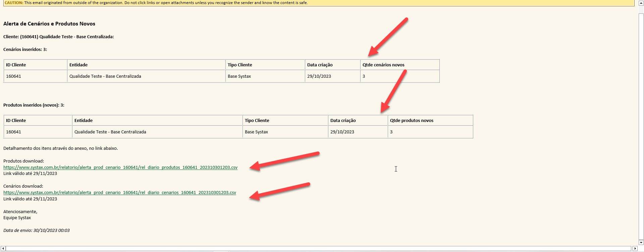Select the heading 'Alerta de Cenários e Produtos Novos'
The image size is (644, 252).
[49, 24]
